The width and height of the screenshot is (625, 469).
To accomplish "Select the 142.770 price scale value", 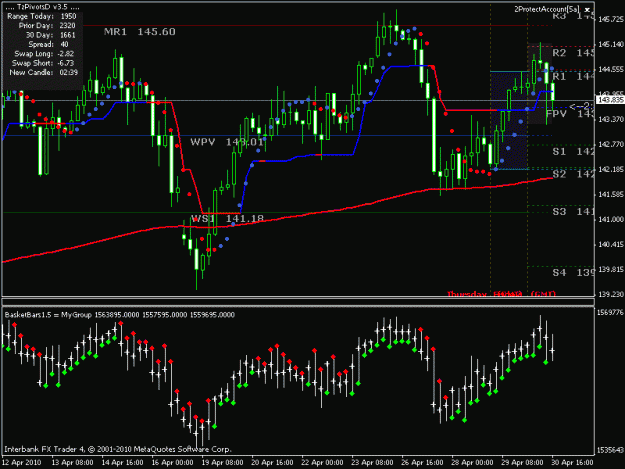I will (x=610, y=144).
